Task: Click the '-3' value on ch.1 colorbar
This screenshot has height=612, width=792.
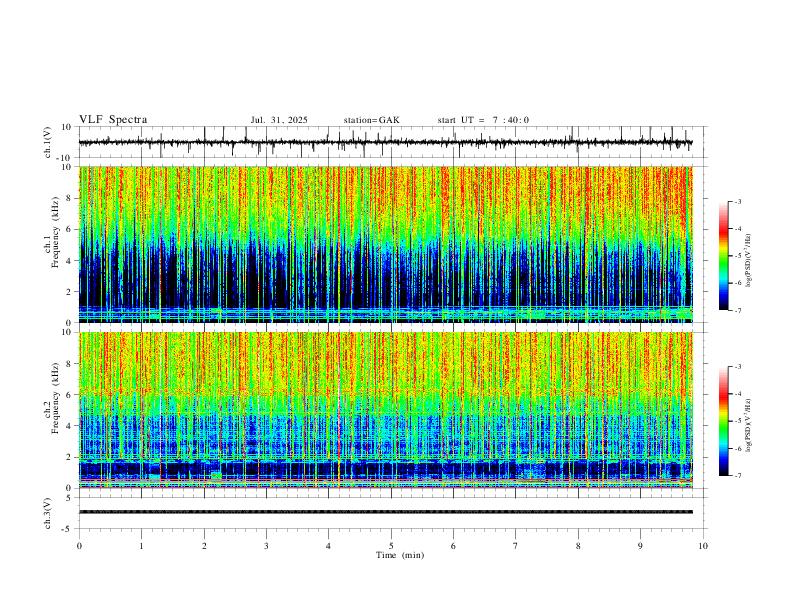Action: coord(738,201)
